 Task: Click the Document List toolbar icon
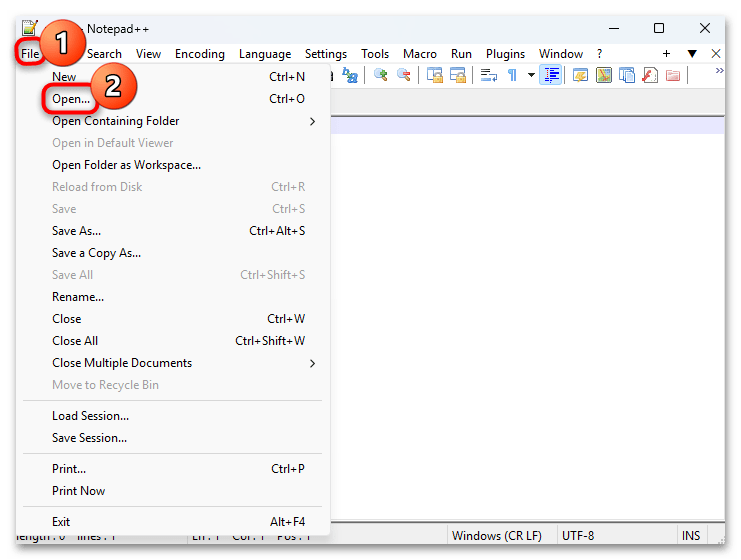tap(627, 75)
